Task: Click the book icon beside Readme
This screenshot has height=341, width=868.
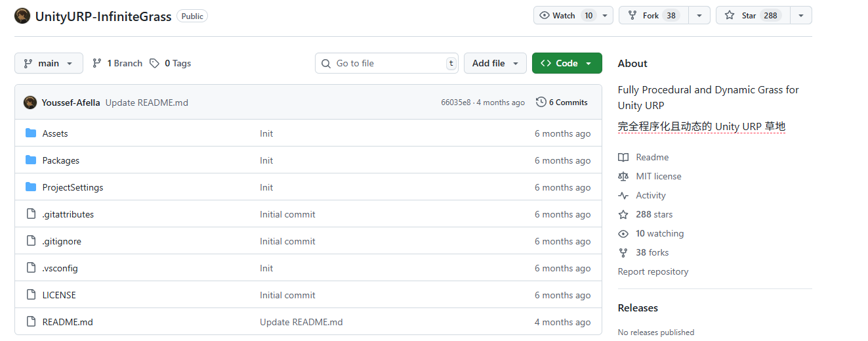Action: pos(623,157)
